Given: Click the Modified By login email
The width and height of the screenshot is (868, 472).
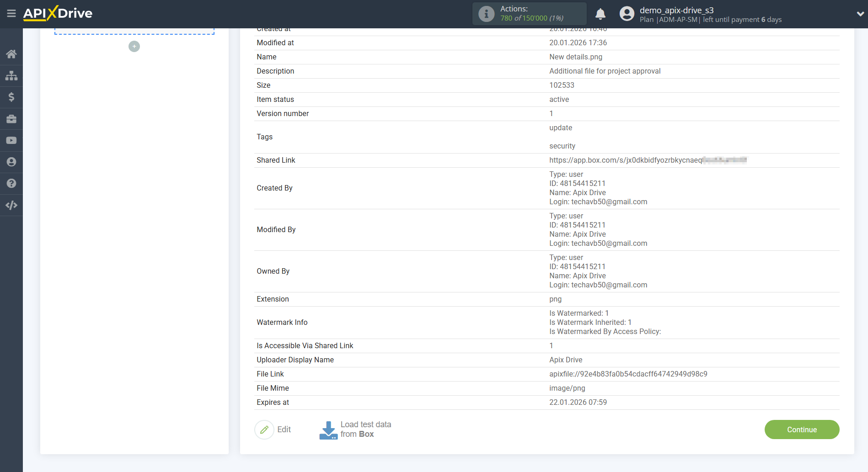Looking at the screenshot, I should [x=609, y=243].
